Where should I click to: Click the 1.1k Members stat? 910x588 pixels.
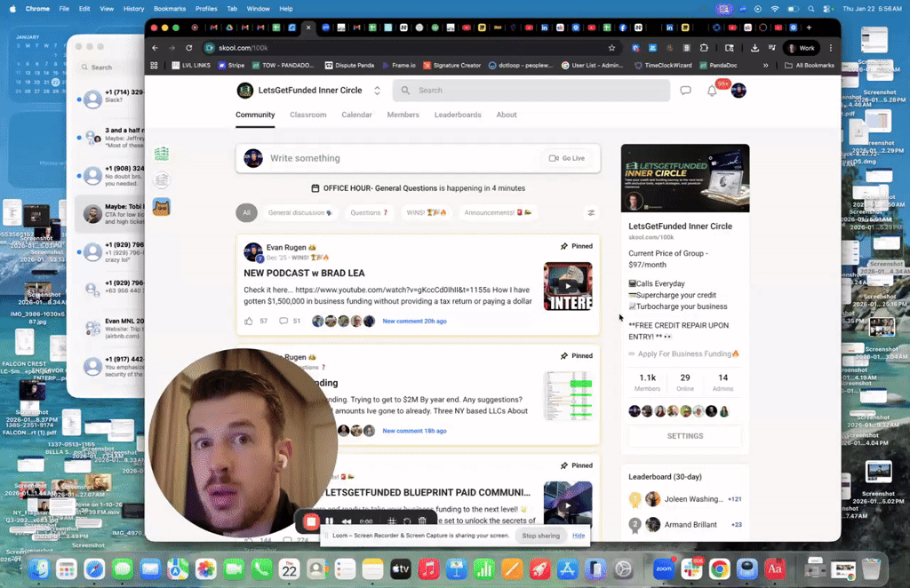click(647, 382)
